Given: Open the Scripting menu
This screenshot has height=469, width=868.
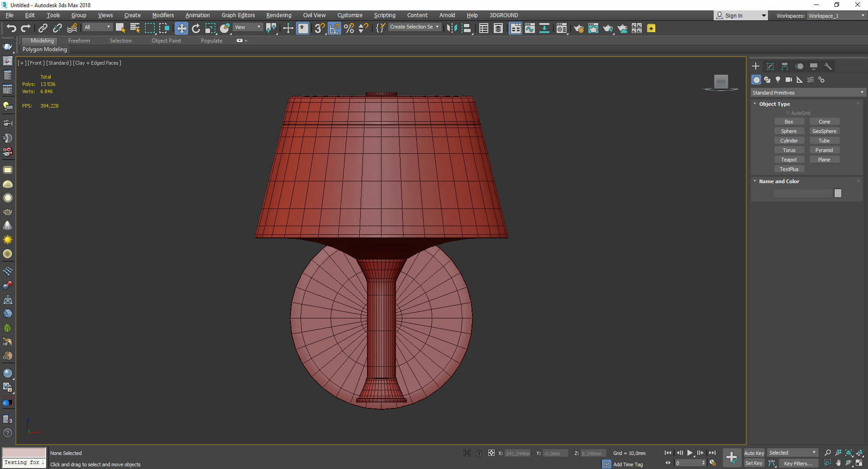Looking at the screenshot, I should (x=385, y=15).
